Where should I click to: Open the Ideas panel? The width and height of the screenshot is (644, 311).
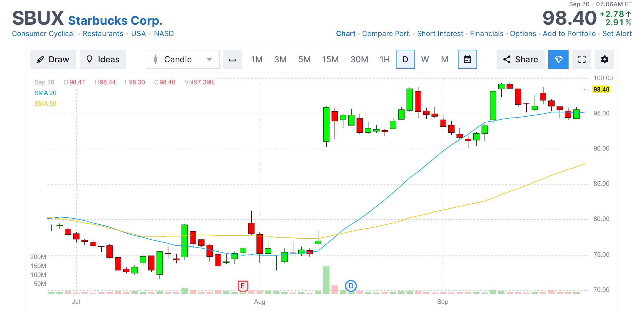click(103, 59)
